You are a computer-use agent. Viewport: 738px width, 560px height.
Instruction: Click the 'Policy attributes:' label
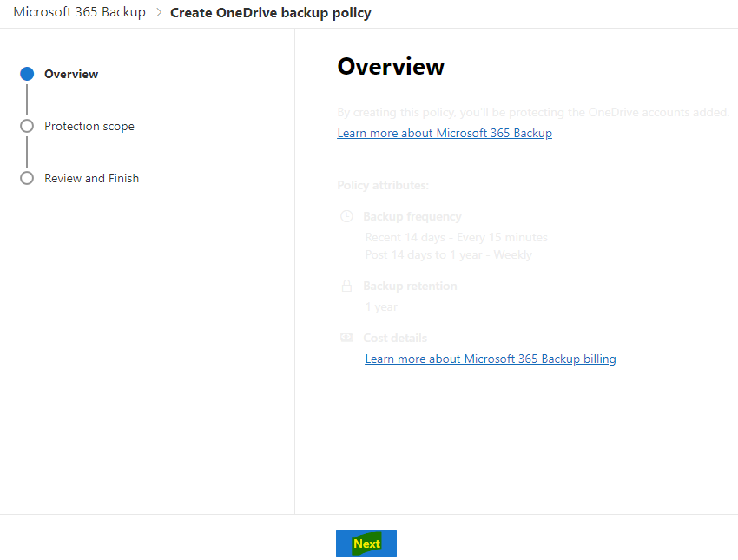(x=383, y=186)
